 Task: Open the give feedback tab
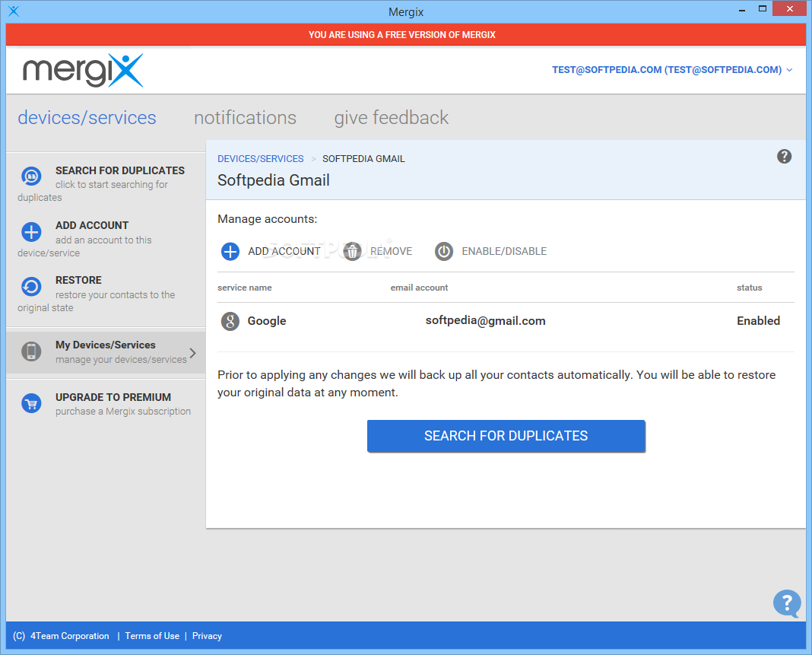coord(391,118)
